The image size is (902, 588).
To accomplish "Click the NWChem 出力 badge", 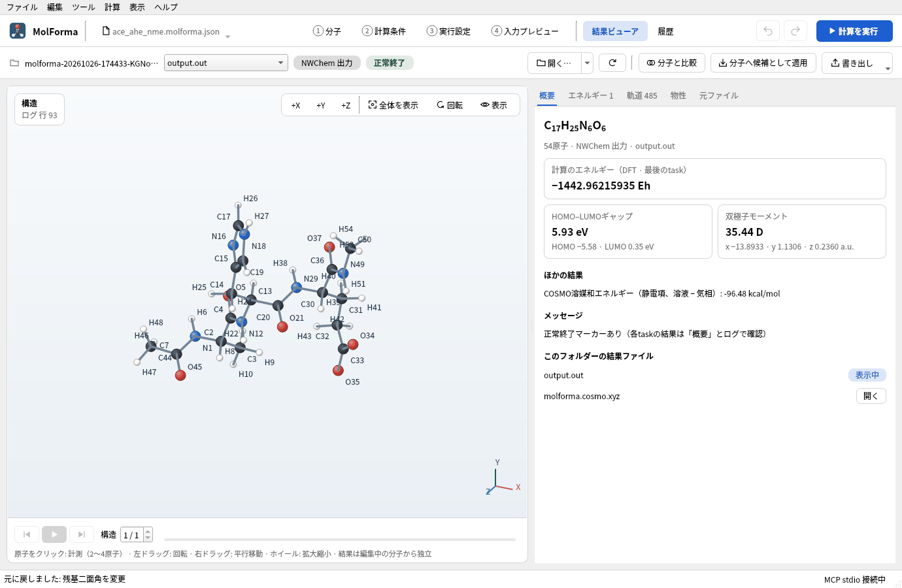I will (327, 63).
